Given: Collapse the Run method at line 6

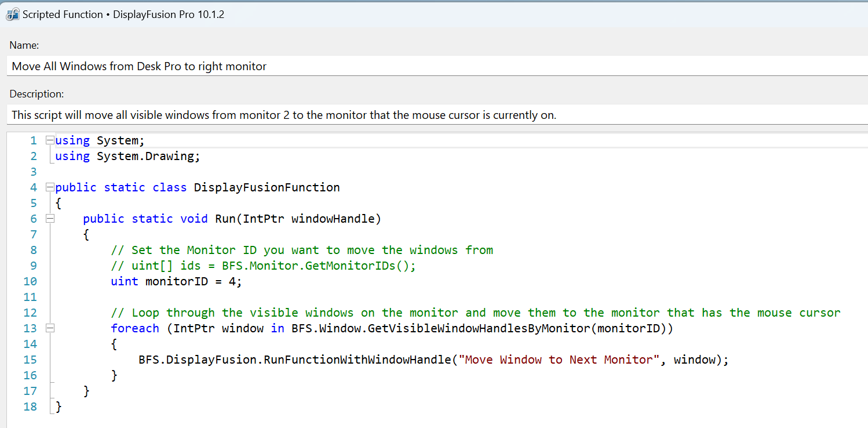Looking at the screenshot, I should (50, 219).
